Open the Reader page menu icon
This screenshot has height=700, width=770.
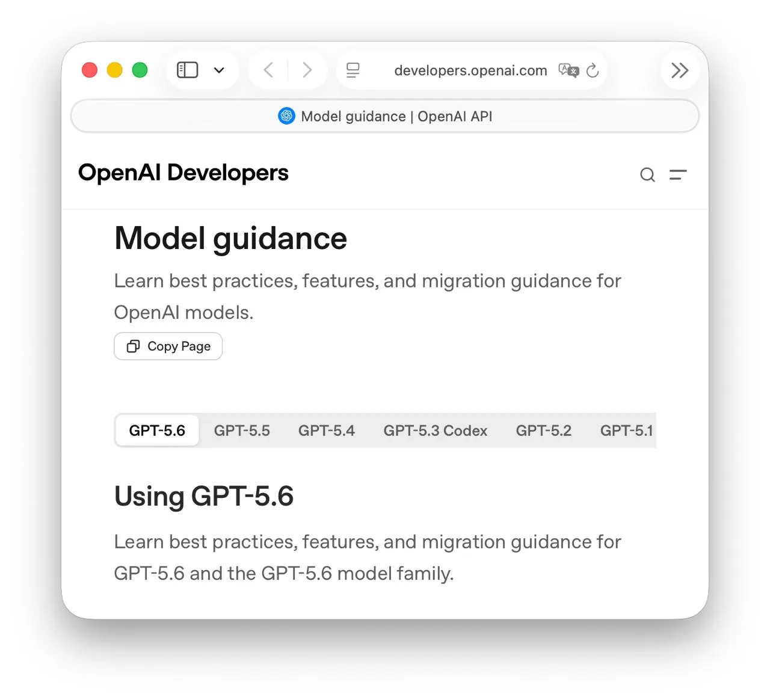(353, 70)
